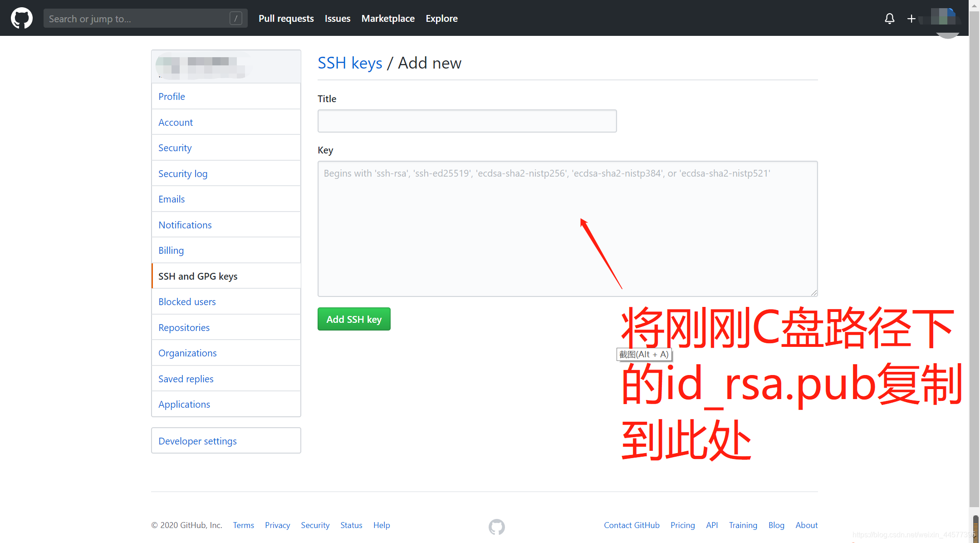Click into the Title input field
This screenshot has height=543, width=980.
(x=467, y=121)
